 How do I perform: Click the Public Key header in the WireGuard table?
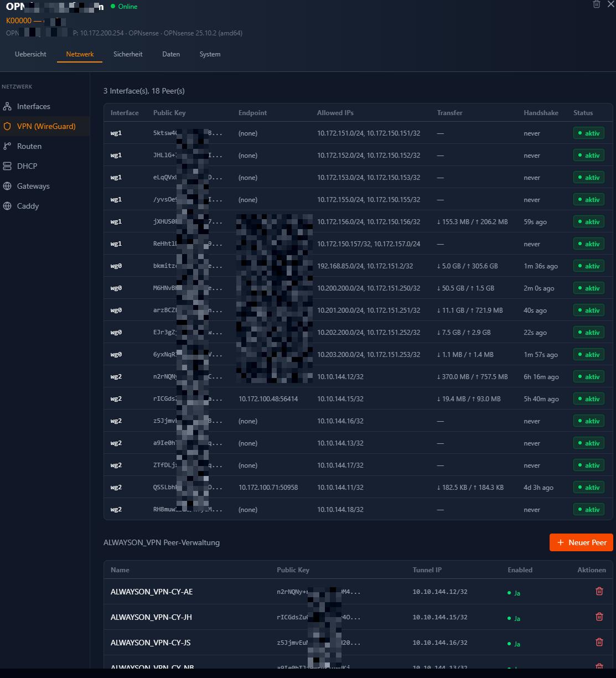tap(169, 113)
